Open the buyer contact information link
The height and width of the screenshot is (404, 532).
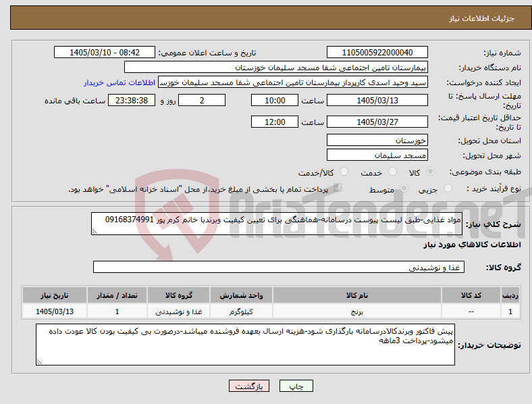[119, 83]
